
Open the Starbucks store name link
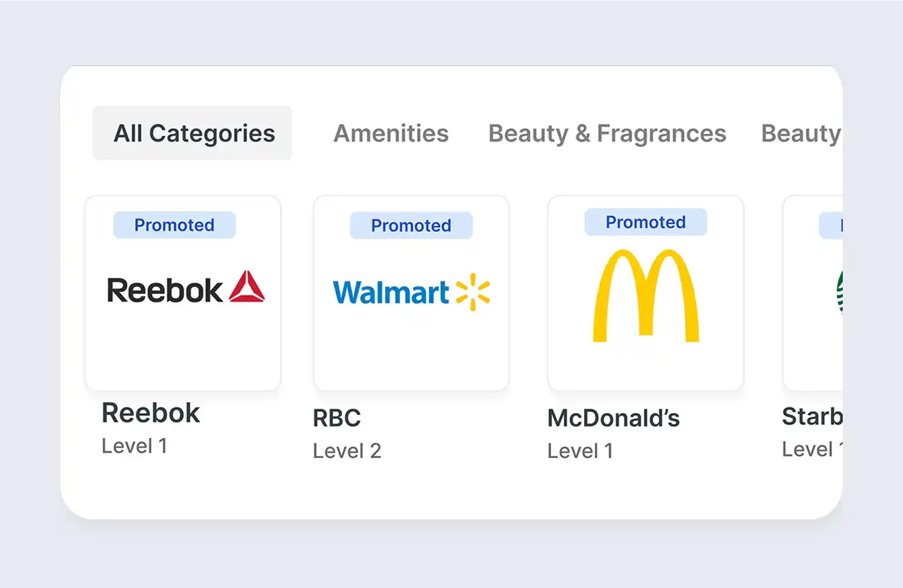[x=811, y=416]
